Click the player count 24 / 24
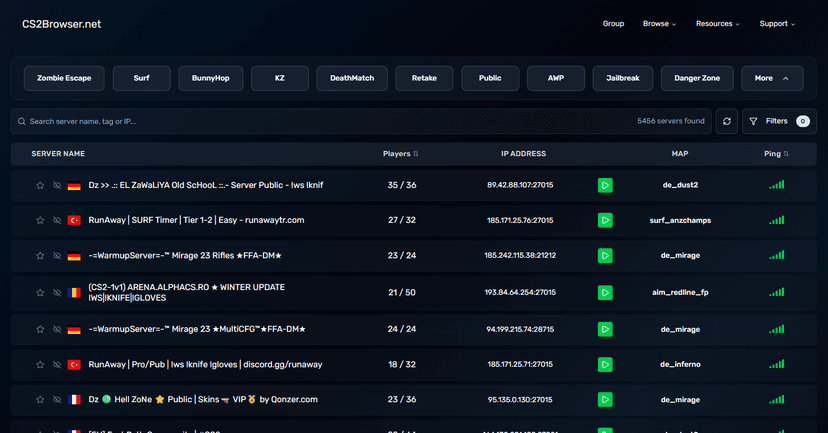This screenshot has width=828, height=433. 402,330
